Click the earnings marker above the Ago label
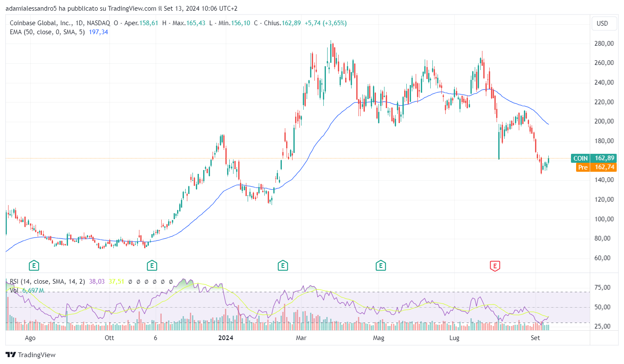The height and width of the screenshot is (364, 624). [x=34, y=266]
